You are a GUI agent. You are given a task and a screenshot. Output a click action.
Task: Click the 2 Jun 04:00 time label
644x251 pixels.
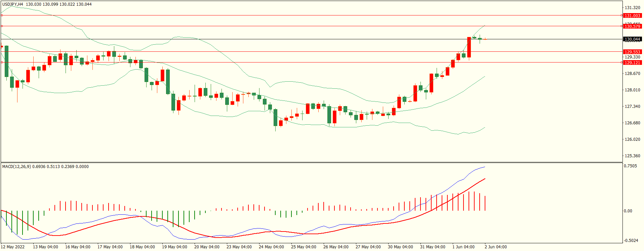point(495,247)
